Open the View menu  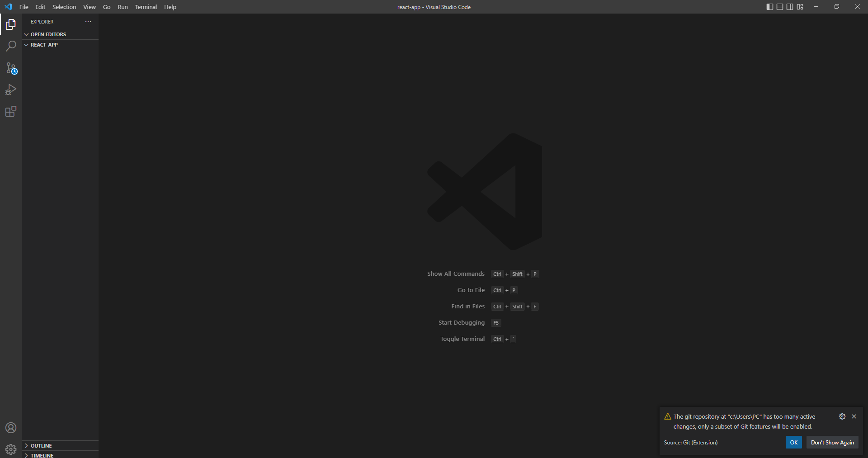click(x=90, y=7)
